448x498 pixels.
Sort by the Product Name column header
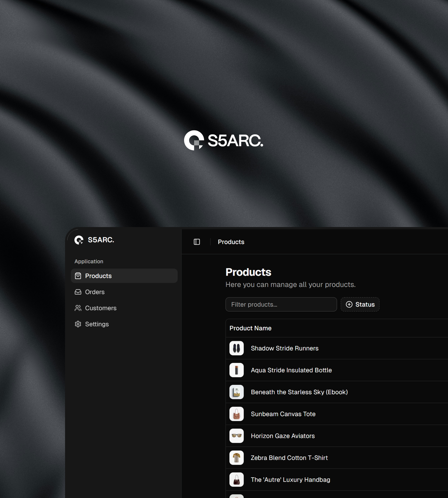pos(250,328)
